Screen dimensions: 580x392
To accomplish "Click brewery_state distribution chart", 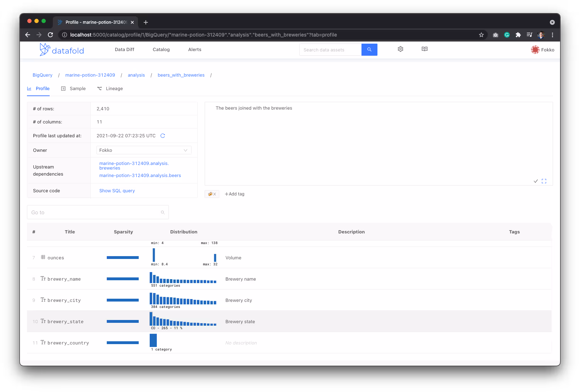I will tap(183, 319).
